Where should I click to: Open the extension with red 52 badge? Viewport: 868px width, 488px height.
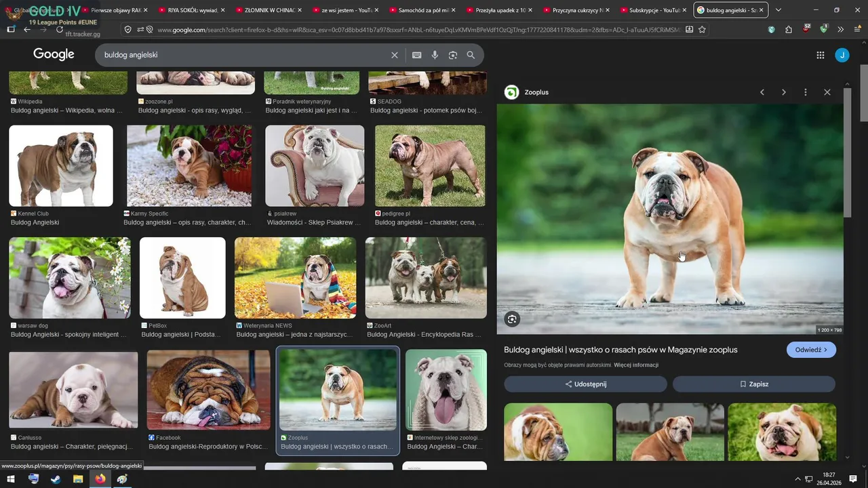click(x=806, y=29)
